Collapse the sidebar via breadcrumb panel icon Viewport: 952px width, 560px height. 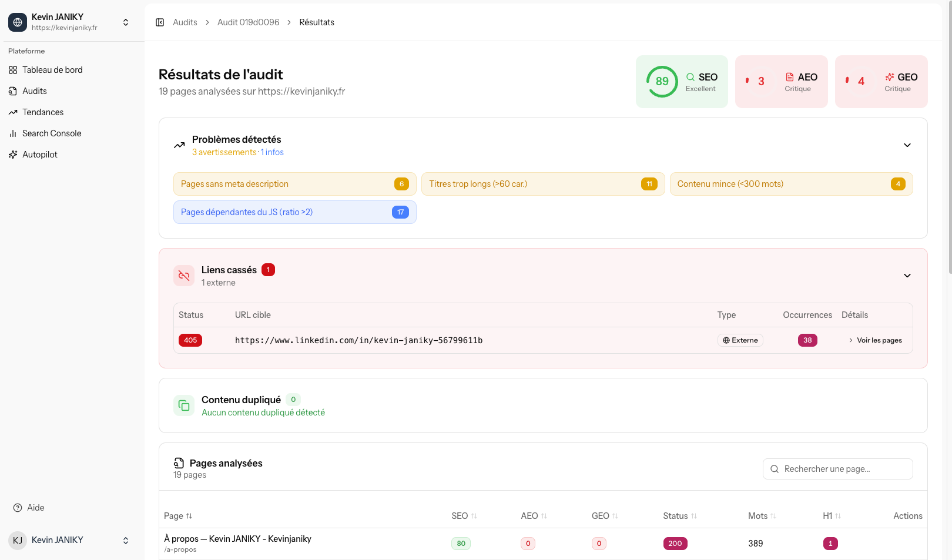tap(160, 22)
